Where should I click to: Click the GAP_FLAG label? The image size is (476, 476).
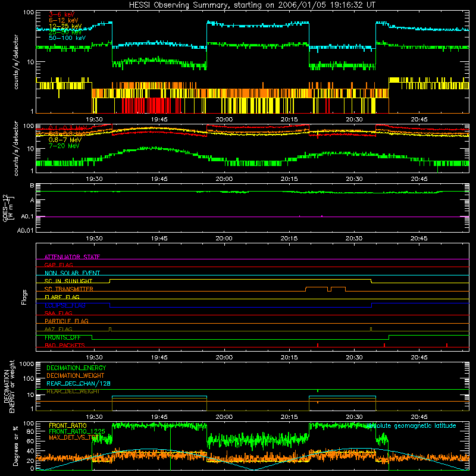click(58, 265)
